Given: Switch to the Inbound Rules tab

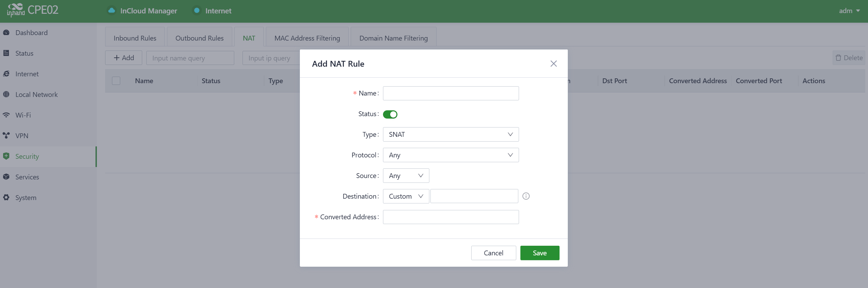Looking at the screenshot, I should (x=135, y=38).
